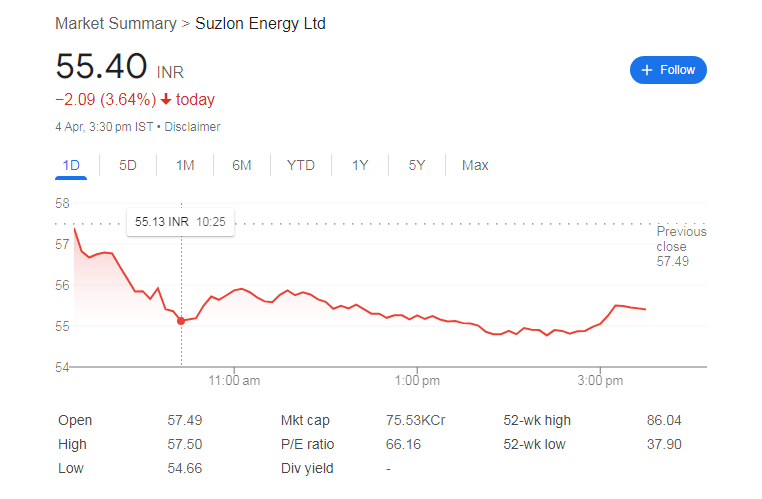This screenshot has height=499, width=762.
Task: Open the Disclaimer link
Action: (x=192, y=127)
